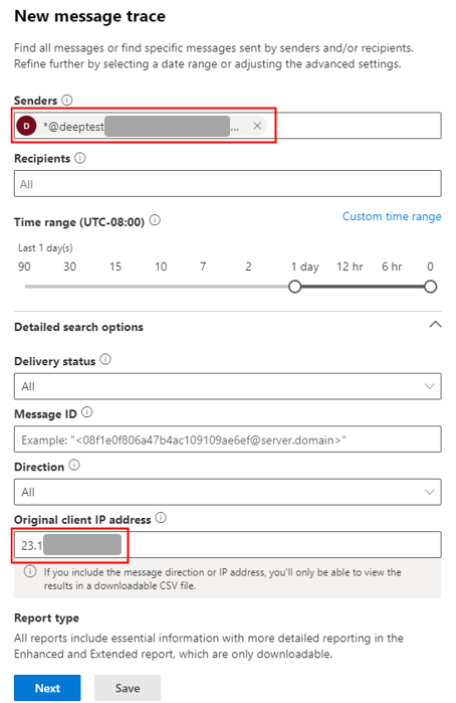Show info for Delivery status
Image resolution: width=456 pixels, height=703 pixels.
[x=105, y=360]
